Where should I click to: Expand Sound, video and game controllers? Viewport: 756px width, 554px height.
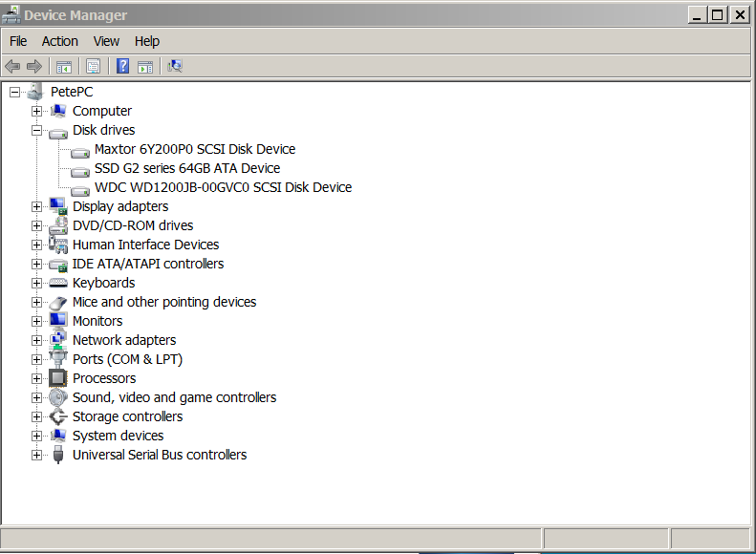(x=36, y=398)
